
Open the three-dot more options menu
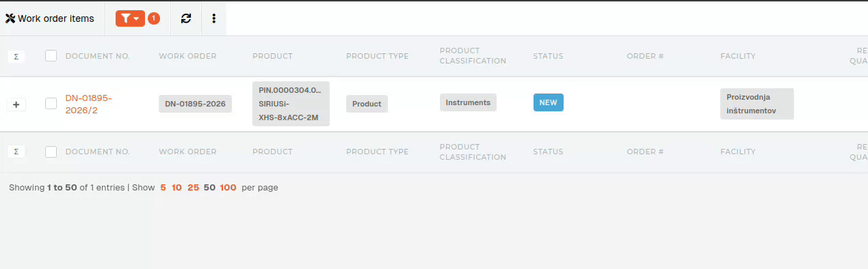coord(214,18)
